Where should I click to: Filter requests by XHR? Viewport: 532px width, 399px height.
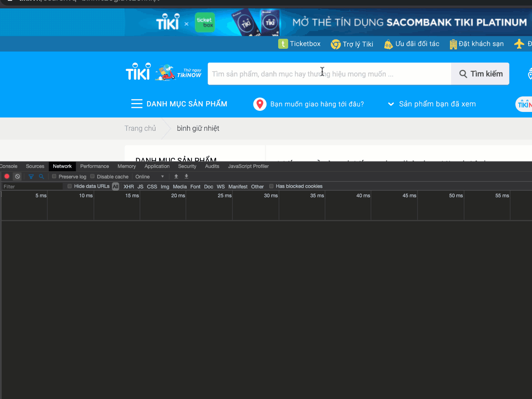coord(129,187)
